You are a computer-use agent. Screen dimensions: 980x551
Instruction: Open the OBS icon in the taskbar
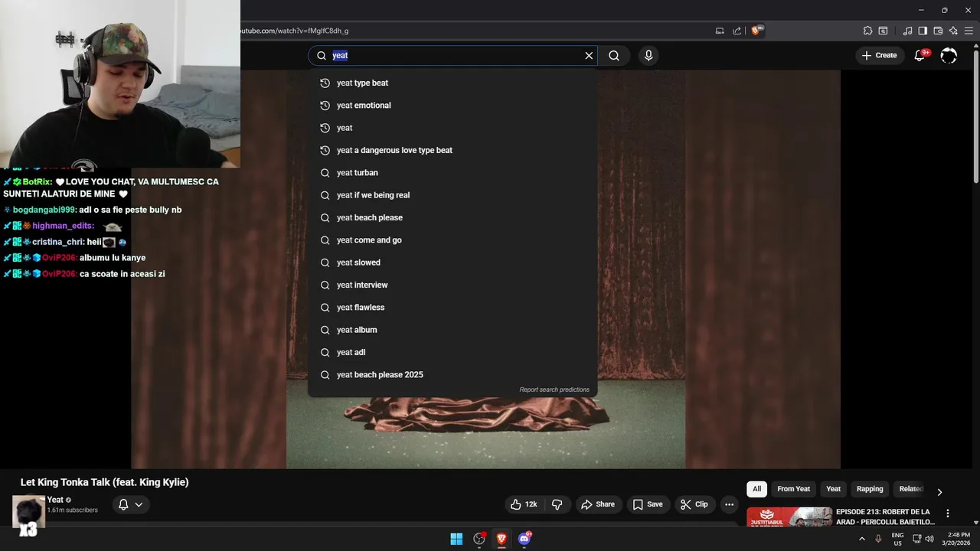click(x=479, y=539)
